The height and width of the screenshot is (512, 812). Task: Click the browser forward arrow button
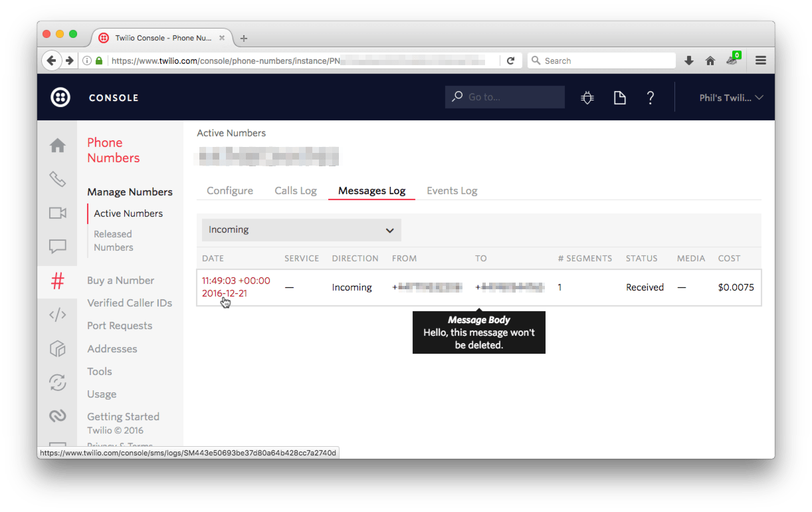pyautogui.click(x=70, y=61)
